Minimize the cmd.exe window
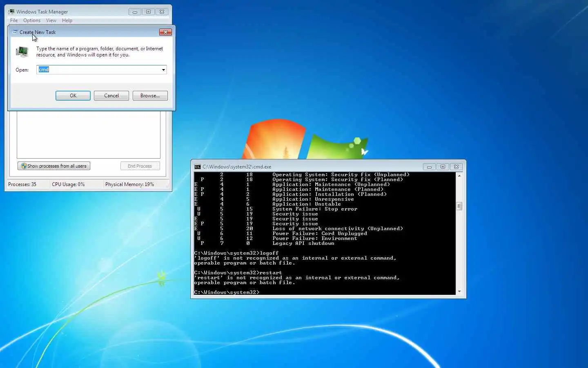 [x=429, y=167]
